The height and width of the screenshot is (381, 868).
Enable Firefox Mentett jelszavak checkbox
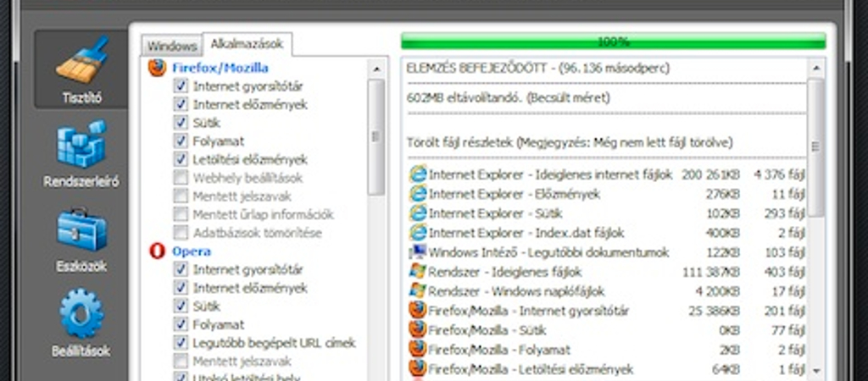pyautogui.click(x=181, y=196)
